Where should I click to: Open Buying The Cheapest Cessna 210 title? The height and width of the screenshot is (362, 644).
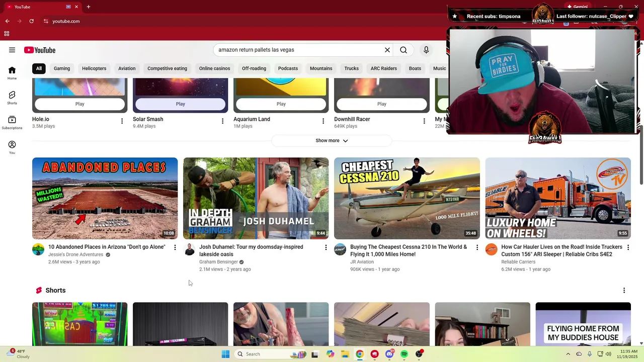coord(409,250)
